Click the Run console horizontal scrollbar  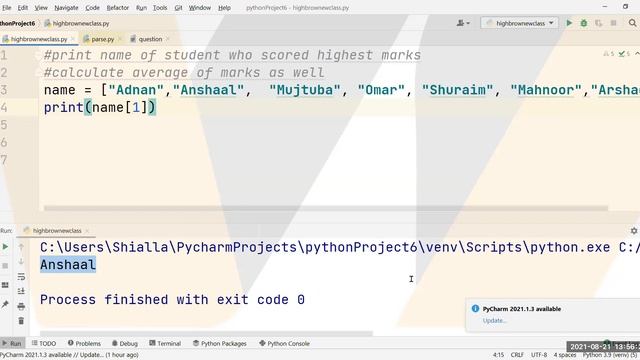coord(206,333)
